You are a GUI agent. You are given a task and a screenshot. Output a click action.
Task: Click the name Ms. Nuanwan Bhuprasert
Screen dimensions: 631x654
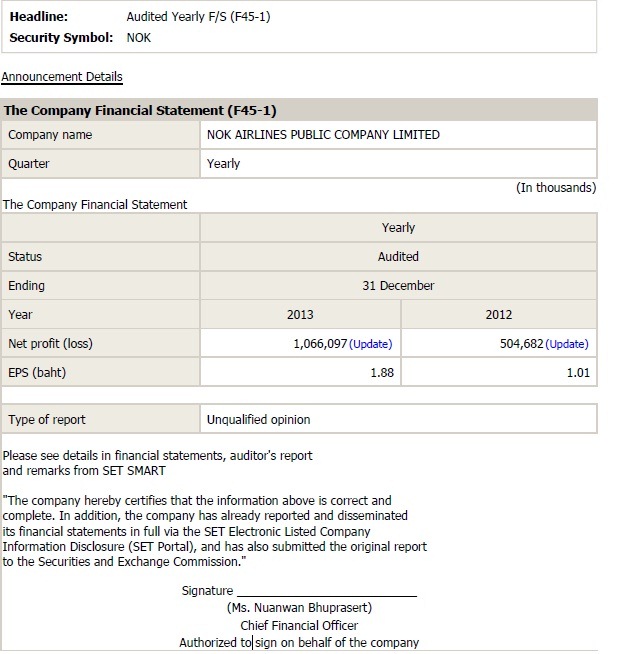[x=299, y=608]
